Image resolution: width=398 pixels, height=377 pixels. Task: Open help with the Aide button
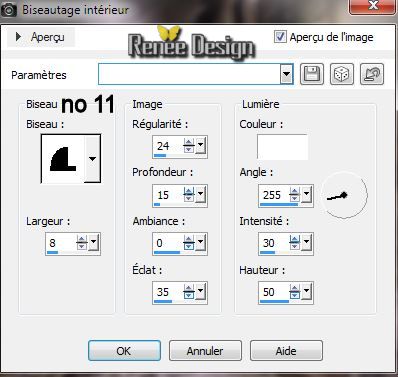[x=286, y=351]
